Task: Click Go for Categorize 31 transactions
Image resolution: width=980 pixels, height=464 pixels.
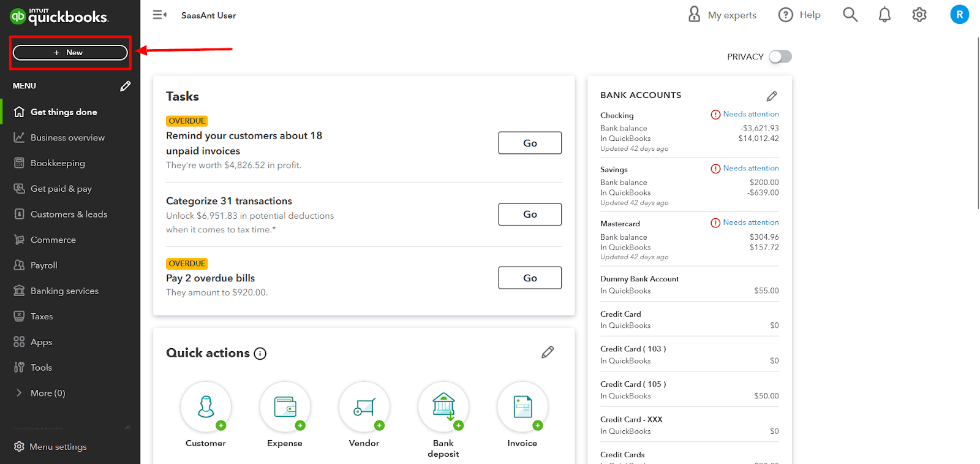Action: tap(530, 214)
